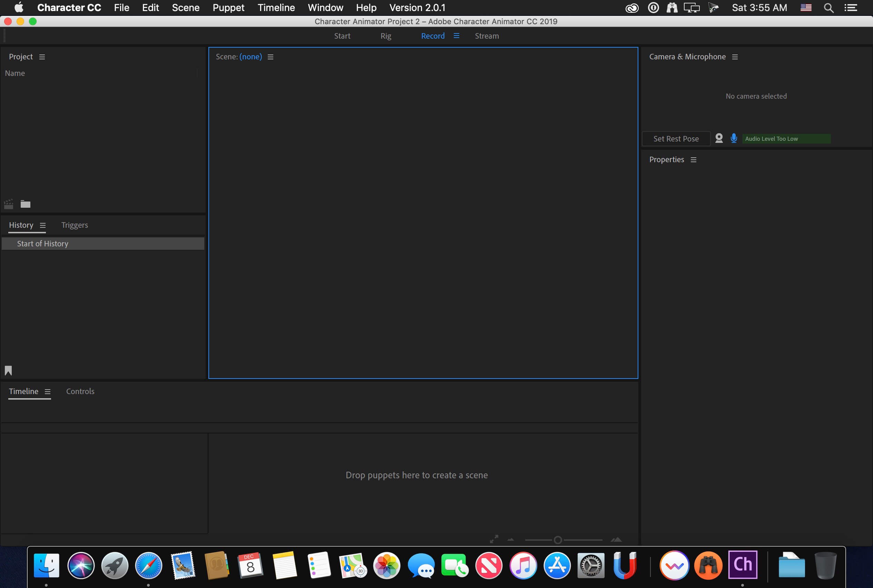Click the timeline zoom slider handle
This screenshot has height=588, width=873.
pyautogui.click(x=558, y=540)
